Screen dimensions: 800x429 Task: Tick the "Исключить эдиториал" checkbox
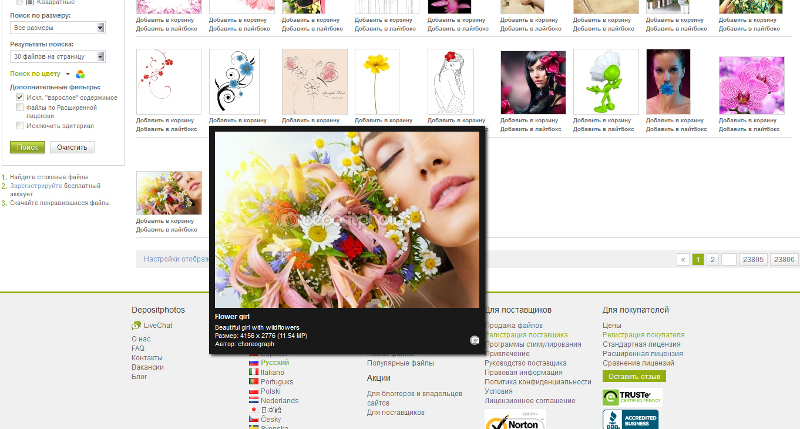point(20,125)
